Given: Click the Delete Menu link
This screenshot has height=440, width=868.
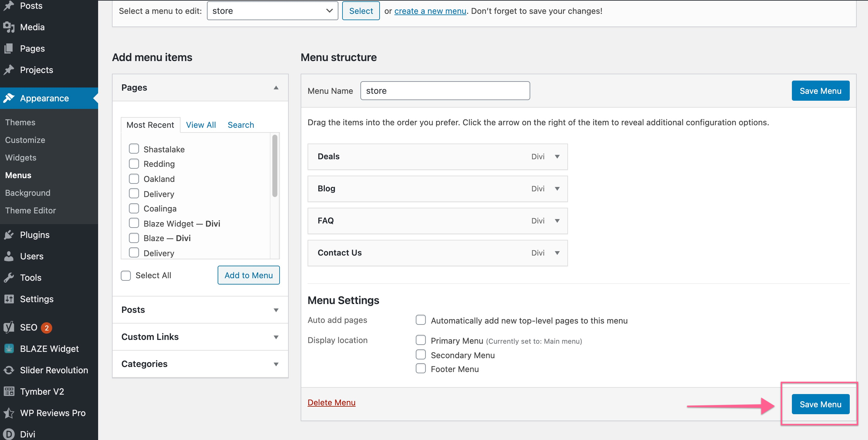Looking at the screenshot, I should [331, 403].
